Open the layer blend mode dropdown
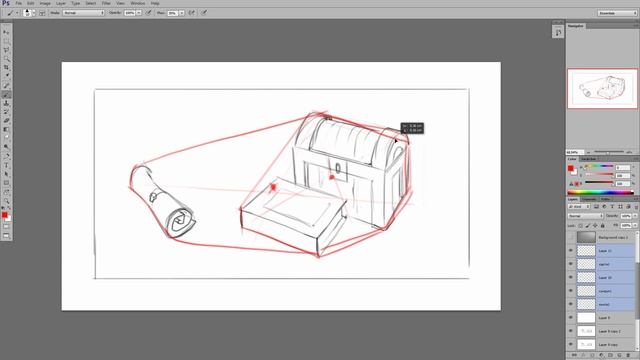 point(585,216)
